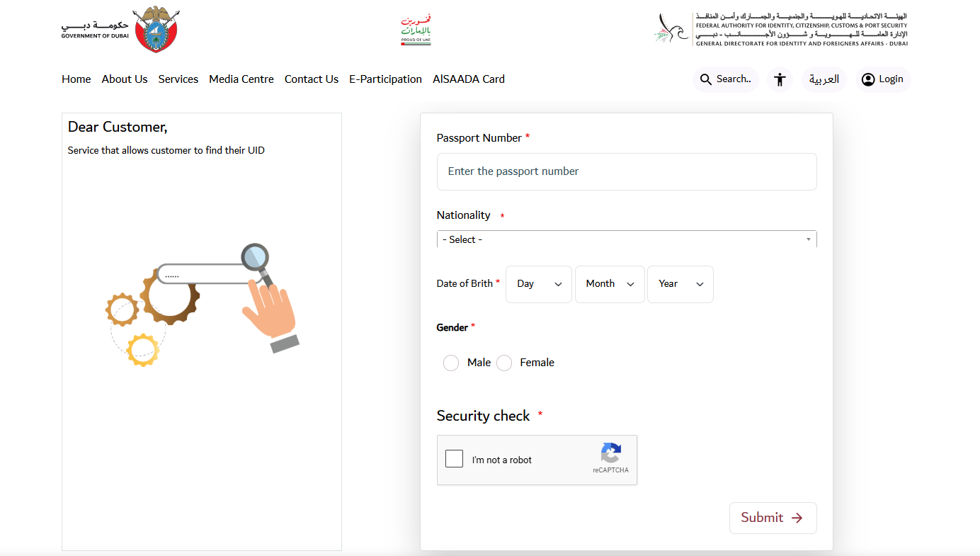
Task: Click the Login text label
Action: [891, 79]
